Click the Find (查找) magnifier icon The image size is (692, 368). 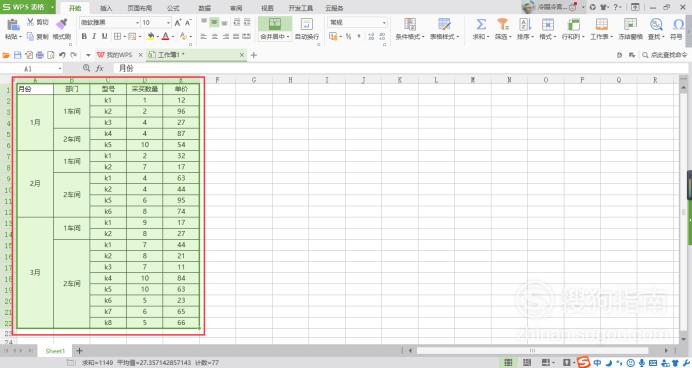[656, 24]
